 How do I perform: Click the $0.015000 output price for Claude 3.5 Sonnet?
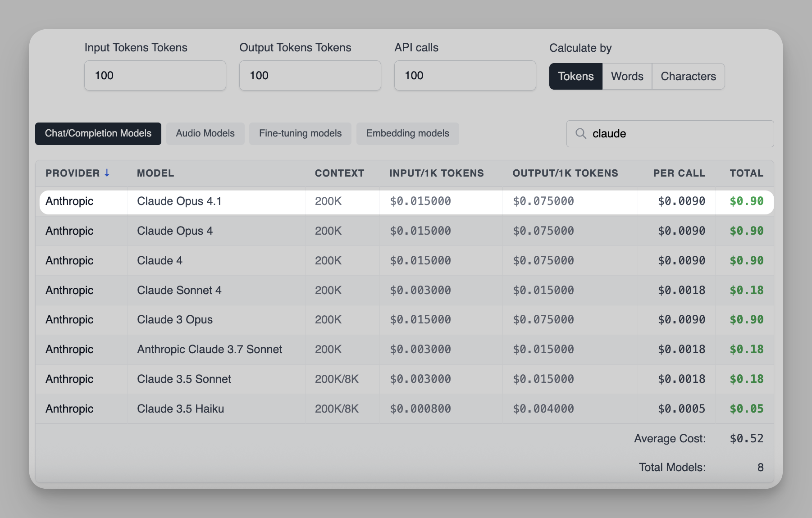pyautogui.click(x=543, y=379)
